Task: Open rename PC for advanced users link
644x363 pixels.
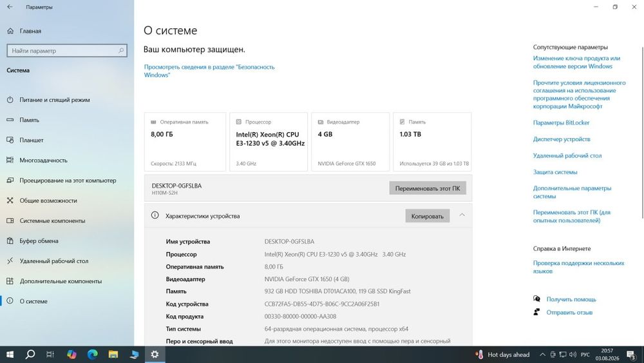Action: point(572,217)
